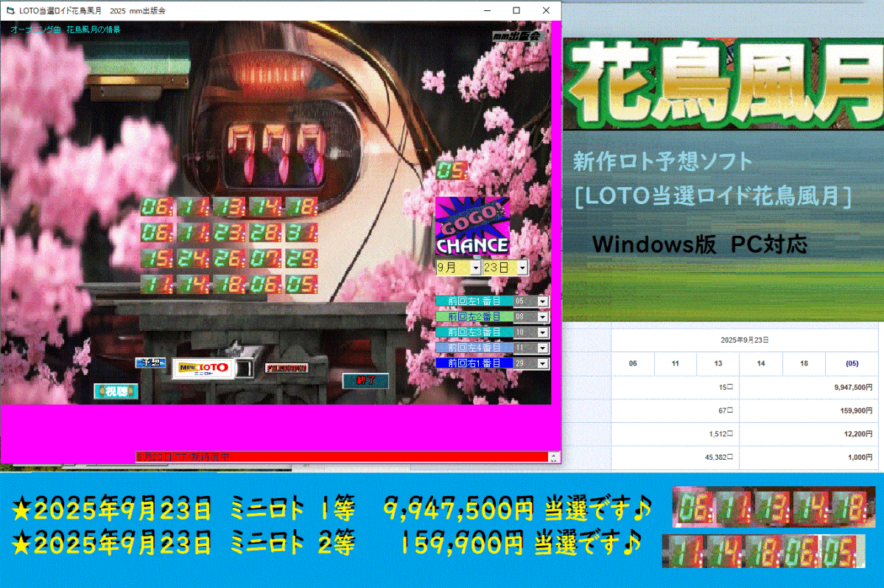Open the 前回右1番目 dropdown showing 29
884x588 pixels.
pos(542,363)
